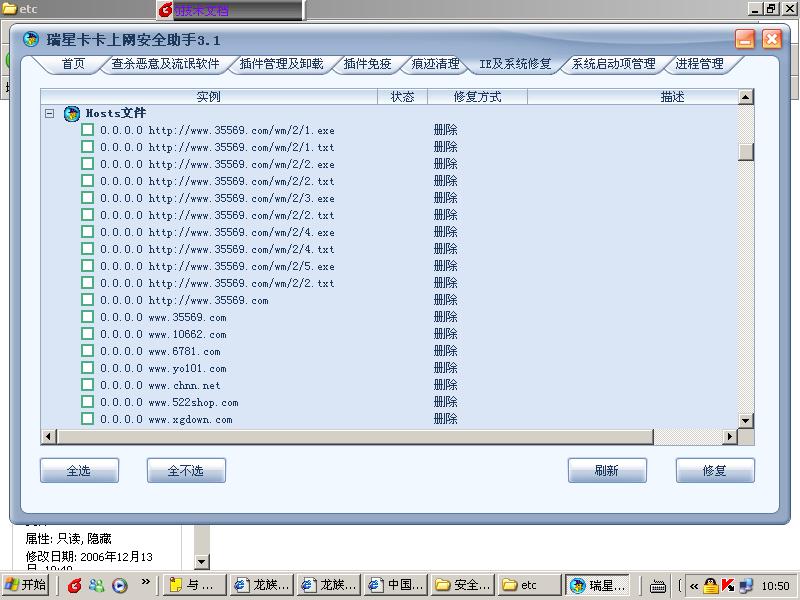Check the box for 35569.com/wm/2/1.txt
800x600 pixels.
87,147
